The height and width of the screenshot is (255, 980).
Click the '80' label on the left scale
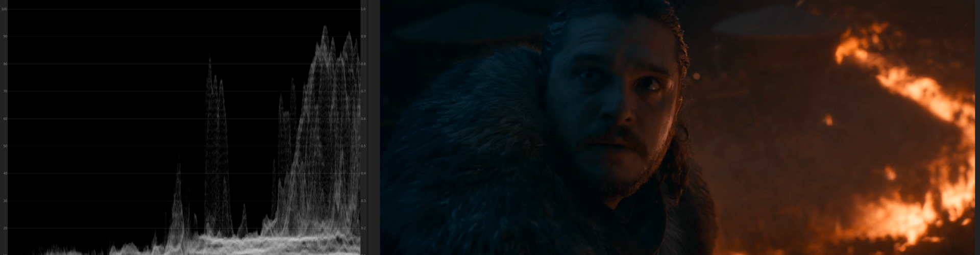(x=5, y=64)
